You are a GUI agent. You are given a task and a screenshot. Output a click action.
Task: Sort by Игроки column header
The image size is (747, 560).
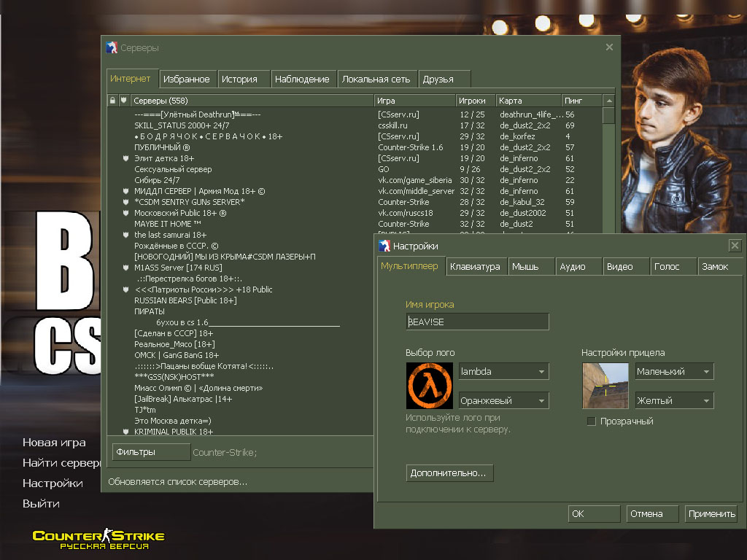(x=476, y=101)
